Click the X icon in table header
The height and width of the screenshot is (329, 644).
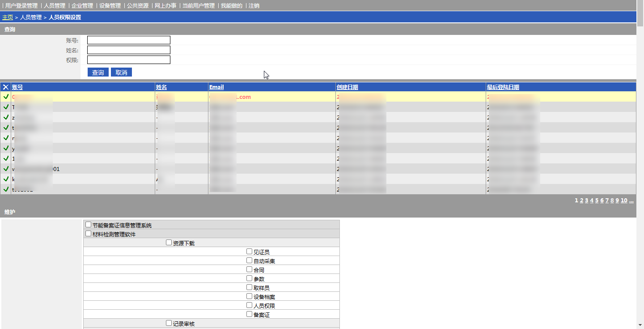tap(6, 87)
